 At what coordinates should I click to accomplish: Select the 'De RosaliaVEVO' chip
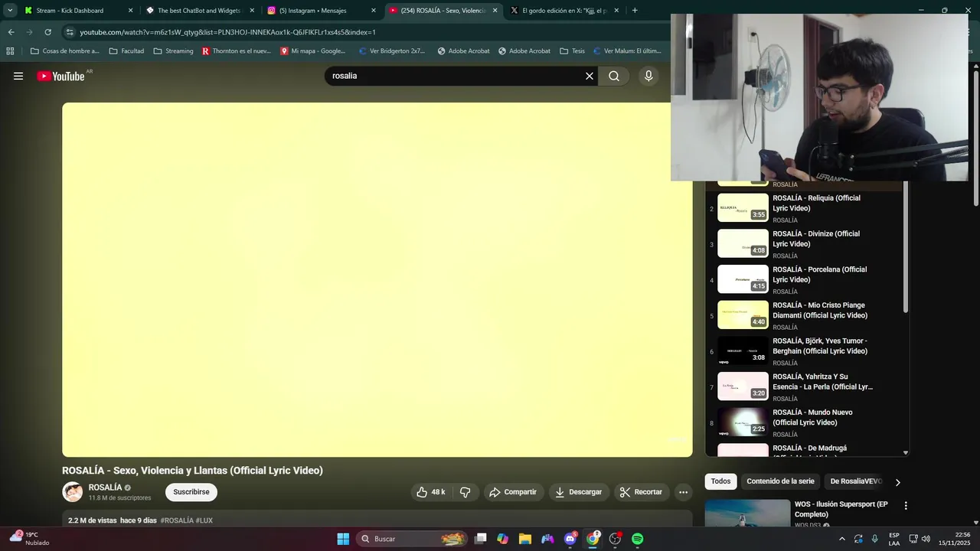[x=856, y=481]
